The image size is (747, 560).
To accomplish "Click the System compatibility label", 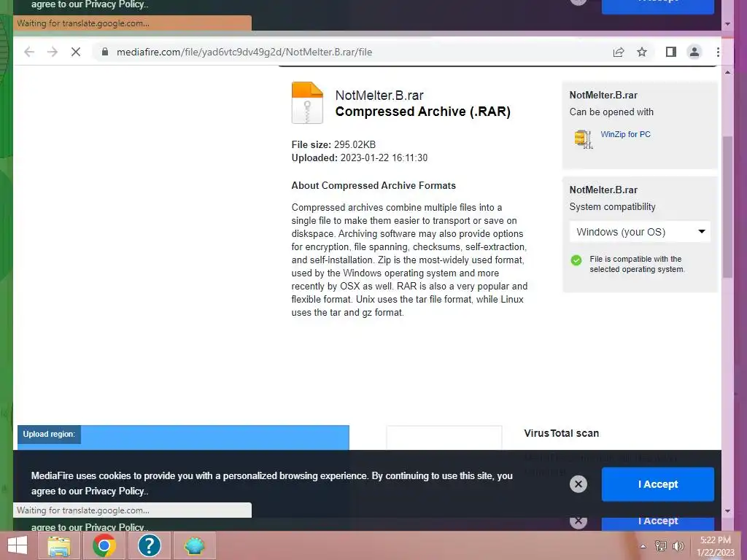I will pyautogui.click(x=613, y=206).
